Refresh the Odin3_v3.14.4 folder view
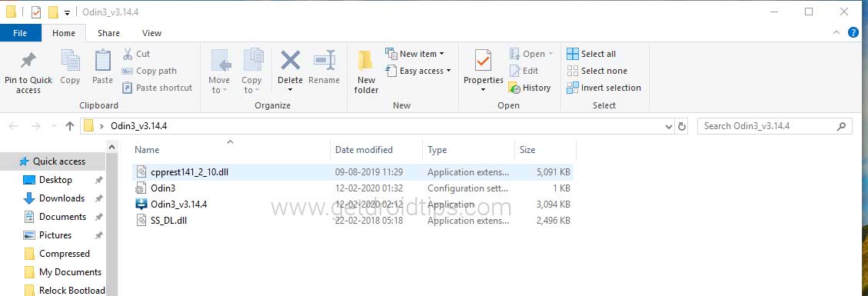Screen dimensions: 868x296 click(x=683, y=126)
